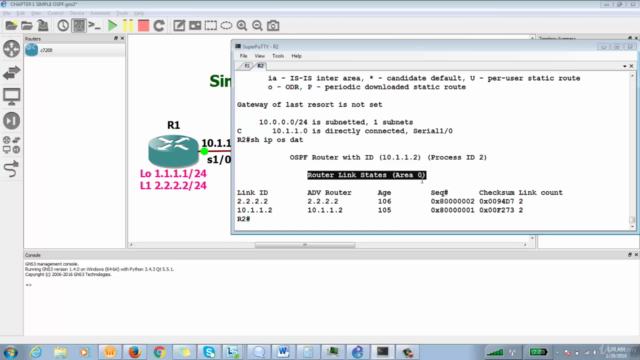Close the Routers dock panel
This screenshot has height=360, width=640.
pyautogui.click(x=122, y=38)
